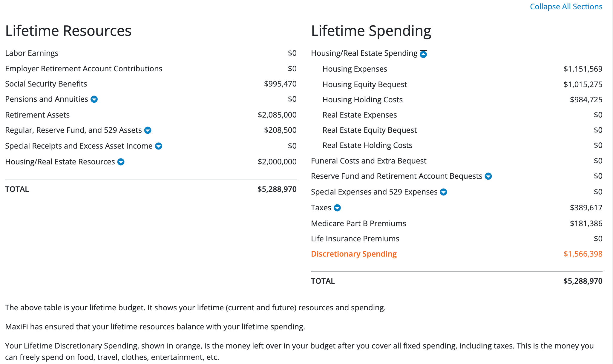The width and height of the screenshot is (613, 364).
Task: Open Special Receipts and Excess Asset Income arrow
Action: (159, 146)
